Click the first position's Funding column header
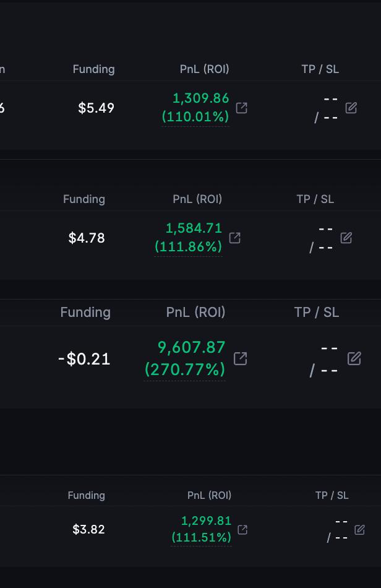The image size is (381, 588). (93, 69)
